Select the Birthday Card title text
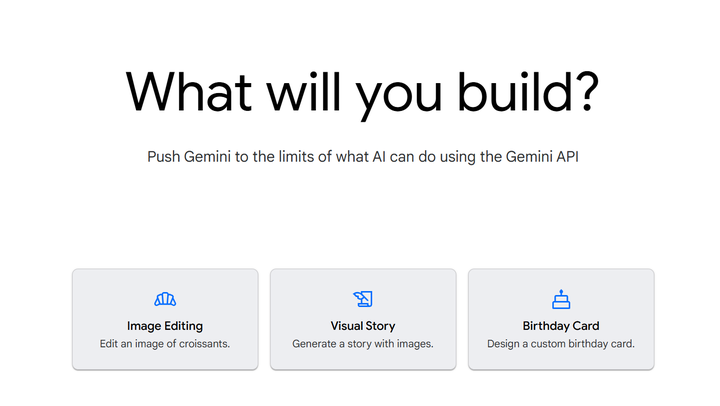The height and width of the screenshot is (406, 720). click(561, 326)
